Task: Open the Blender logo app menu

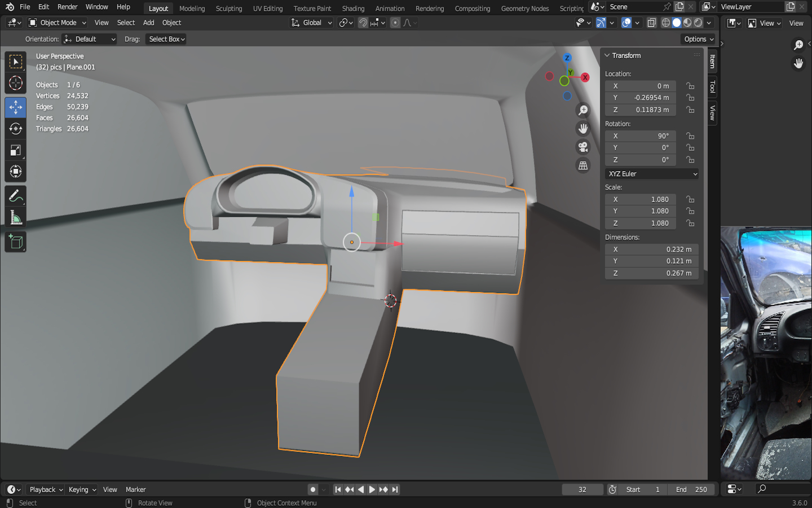Action: pyautogui.click(x=10, y=7)
